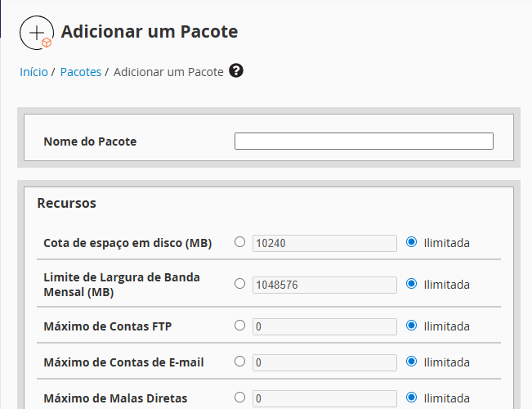The height and width of the screenshot is (409, 532).
Task: Open the Pacotes breadcrumb link
Action: (x=81, y=72)
